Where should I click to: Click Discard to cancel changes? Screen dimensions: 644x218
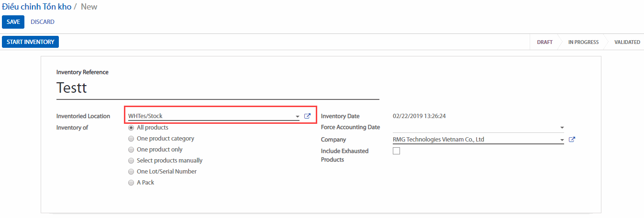(x=43, y=22)
